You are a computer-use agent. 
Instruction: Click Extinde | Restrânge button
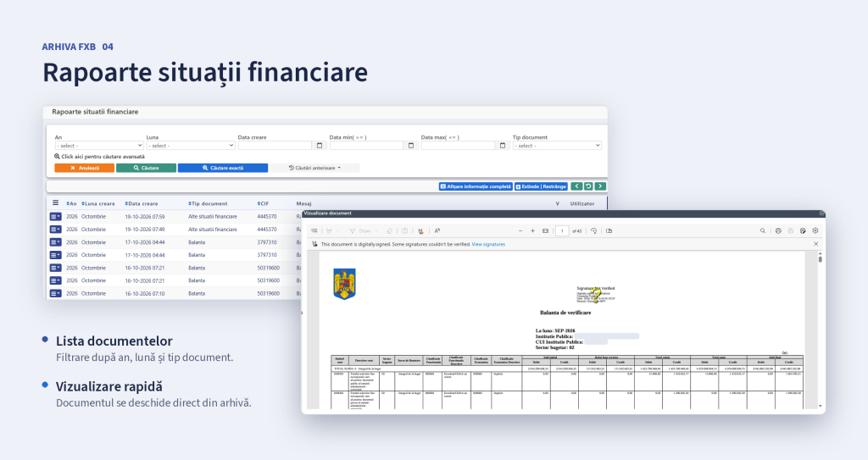point(541,186)
